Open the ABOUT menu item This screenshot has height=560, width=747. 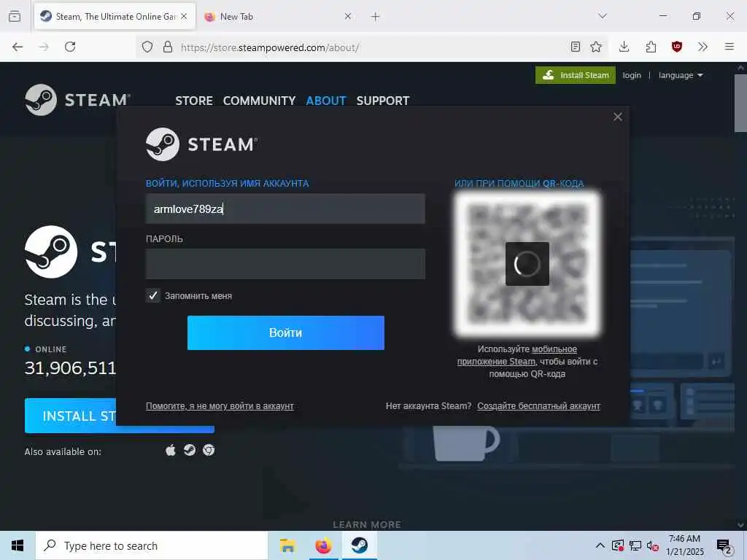point(326,101)
